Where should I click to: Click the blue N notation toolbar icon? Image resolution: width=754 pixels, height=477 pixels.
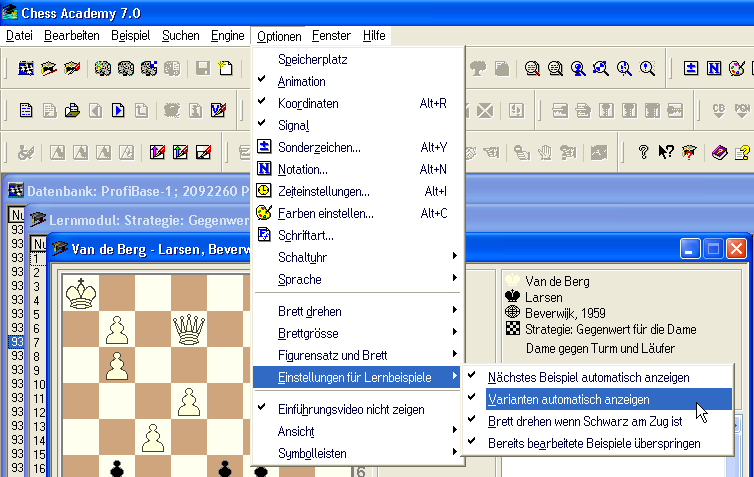tap(714, 68)
